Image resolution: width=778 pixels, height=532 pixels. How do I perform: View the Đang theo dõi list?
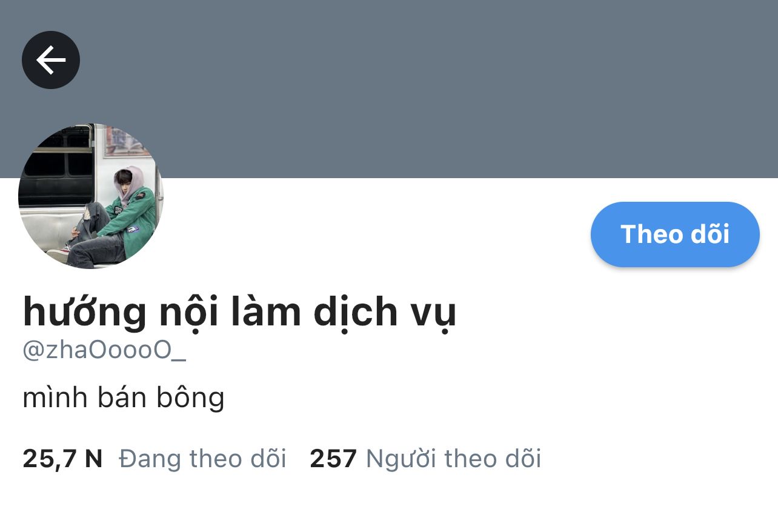(x=202, y=459)
